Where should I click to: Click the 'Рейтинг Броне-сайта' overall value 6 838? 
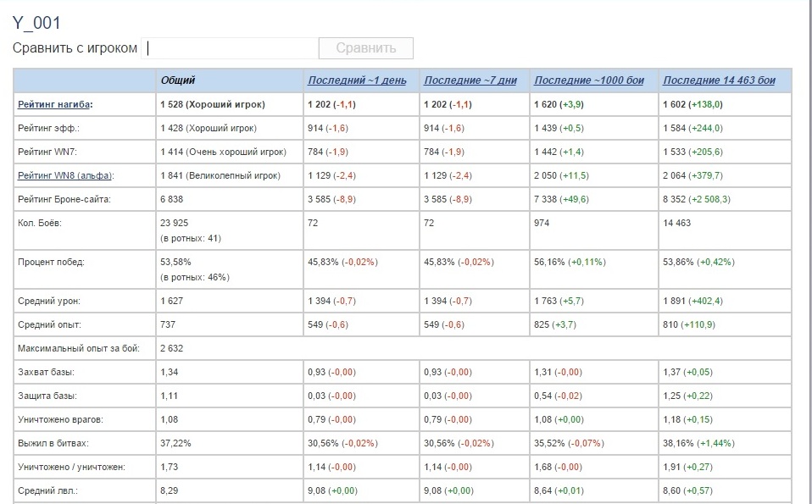[171, 199]
